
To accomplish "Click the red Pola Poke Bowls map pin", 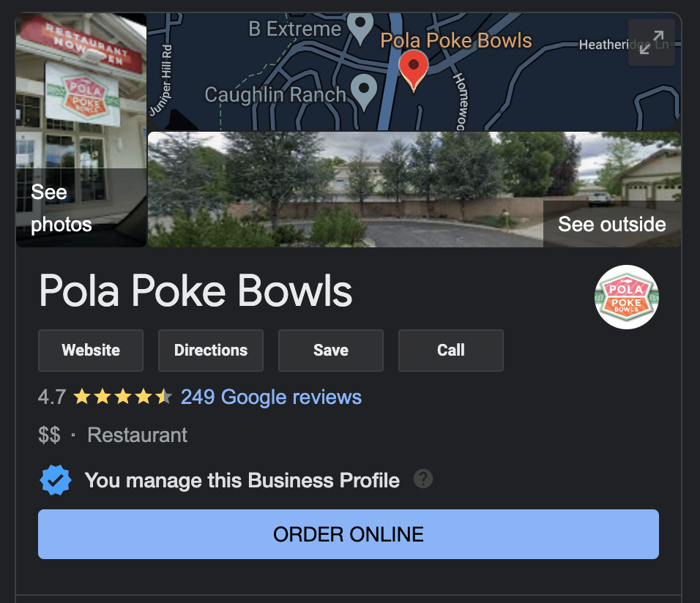I will [x=414, y=70].
